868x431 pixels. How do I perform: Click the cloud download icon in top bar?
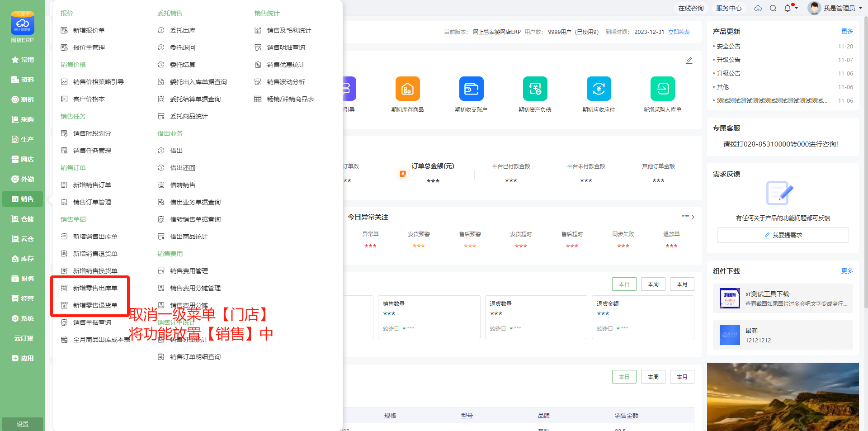pos(758,8)
